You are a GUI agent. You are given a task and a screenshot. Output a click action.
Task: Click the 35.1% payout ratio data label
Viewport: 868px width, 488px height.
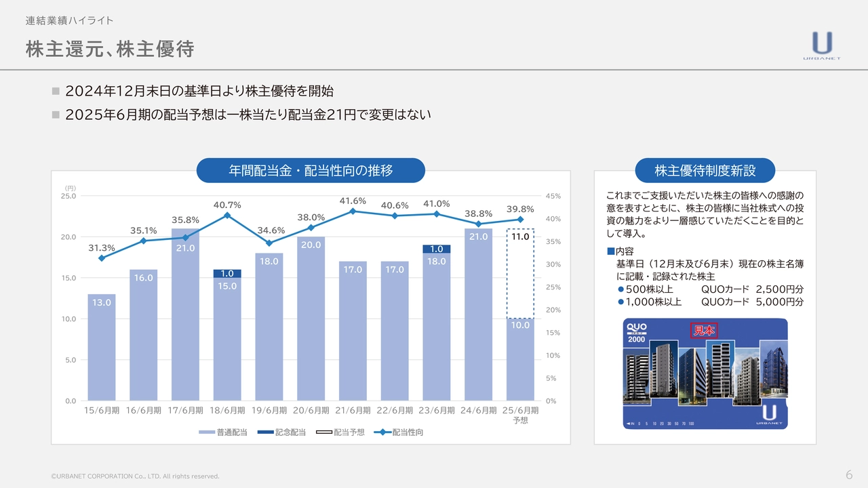(144, 230)
